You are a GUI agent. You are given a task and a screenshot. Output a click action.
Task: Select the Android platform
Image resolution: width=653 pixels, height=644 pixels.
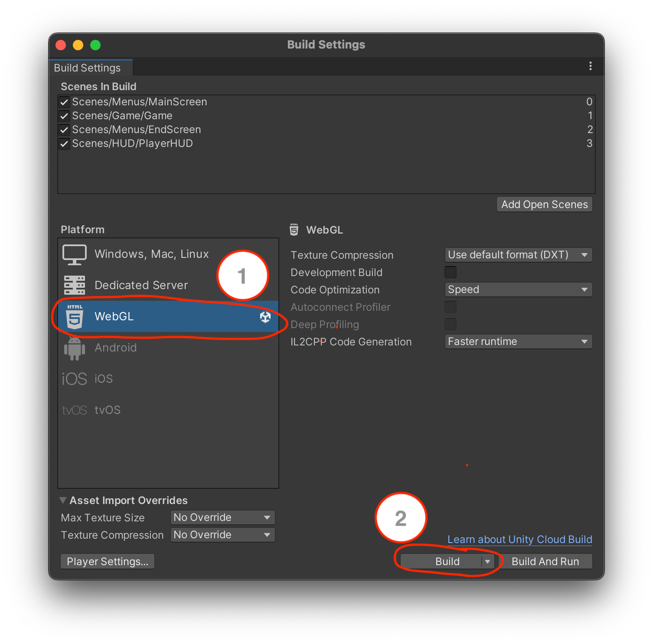click(x=168, y=348)
